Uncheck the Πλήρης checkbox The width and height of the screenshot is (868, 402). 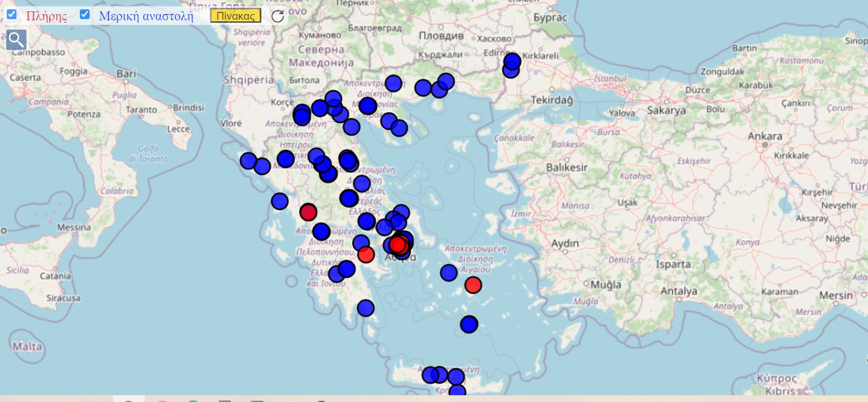coord(11,15)
